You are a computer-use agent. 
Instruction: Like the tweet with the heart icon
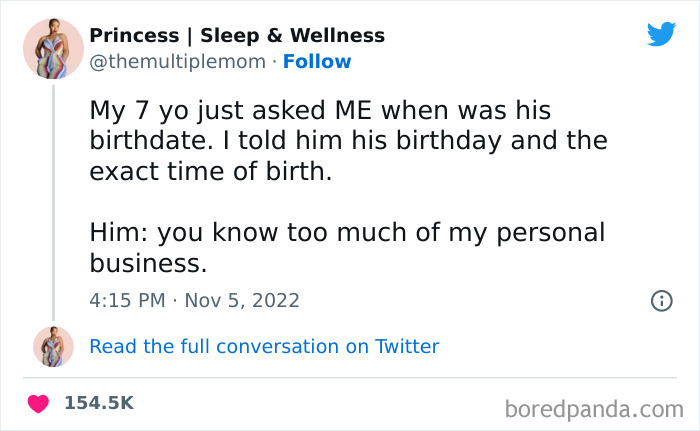click(38, 403)
